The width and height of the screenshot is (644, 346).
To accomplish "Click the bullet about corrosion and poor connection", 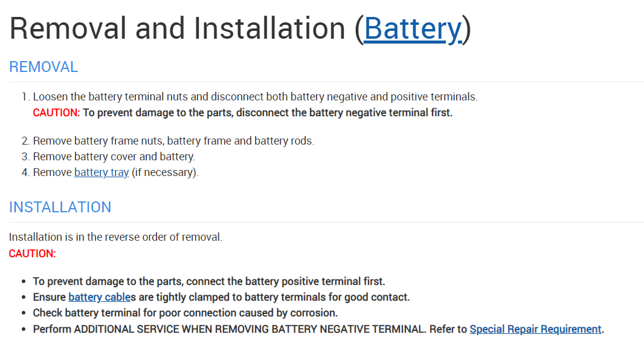I will pos(185,313).
